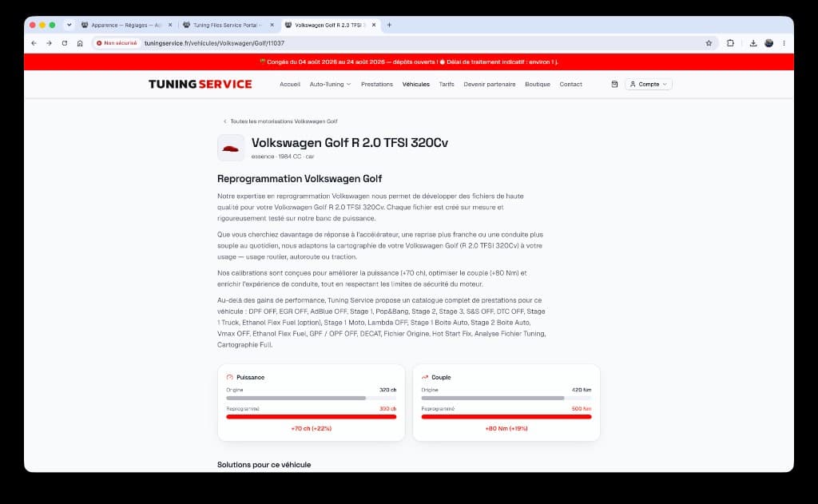
Task: Open the Accueil menu item
Action: (x=289, y=84)
